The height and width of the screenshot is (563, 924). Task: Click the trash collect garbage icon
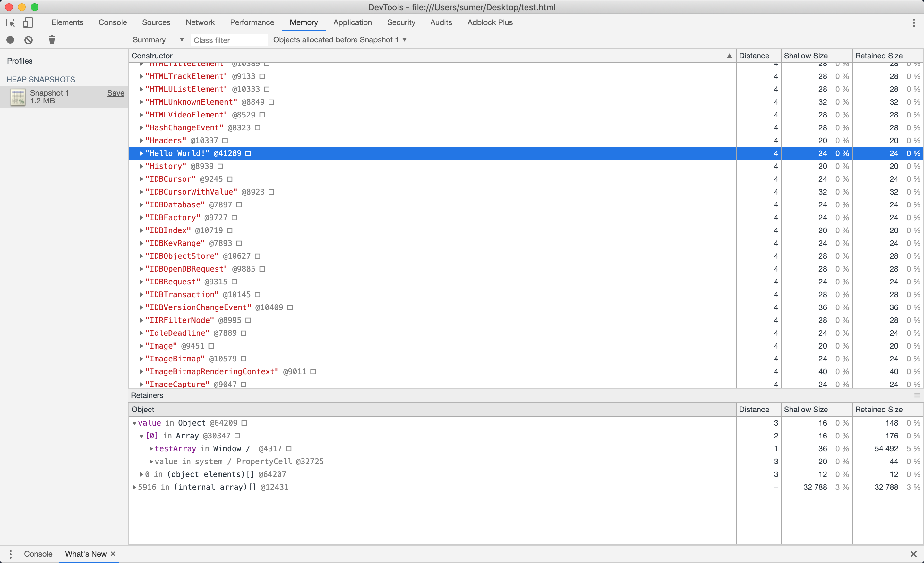point(52,40)
